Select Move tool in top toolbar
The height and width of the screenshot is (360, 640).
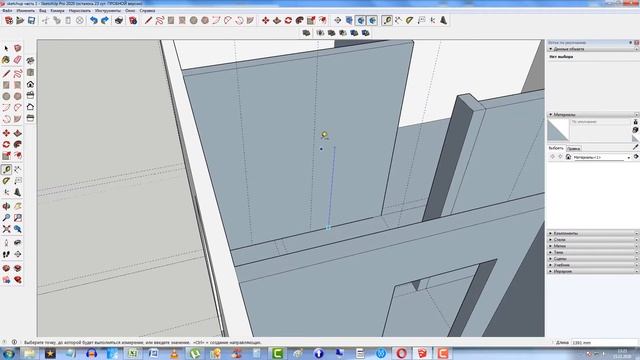tap(265, 20)
